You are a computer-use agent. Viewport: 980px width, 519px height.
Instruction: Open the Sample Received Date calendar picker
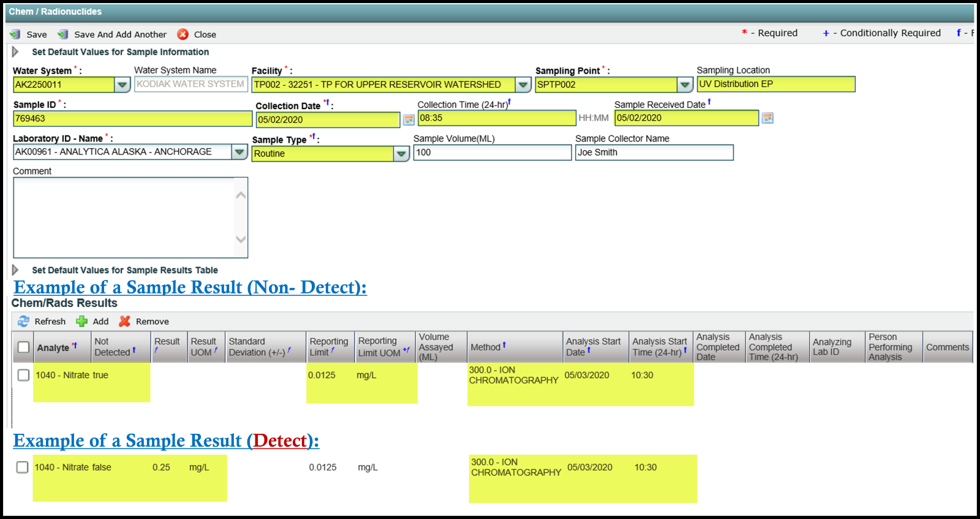pyautogui.click(x=767, y=118)
